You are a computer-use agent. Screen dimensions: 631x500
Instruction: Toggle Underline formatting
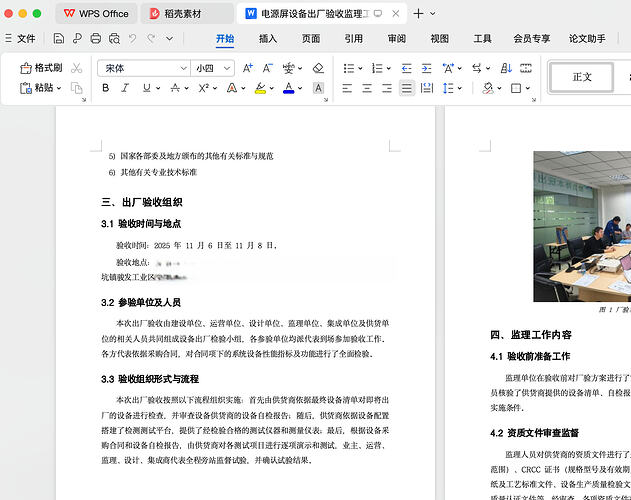pos(146,88)
